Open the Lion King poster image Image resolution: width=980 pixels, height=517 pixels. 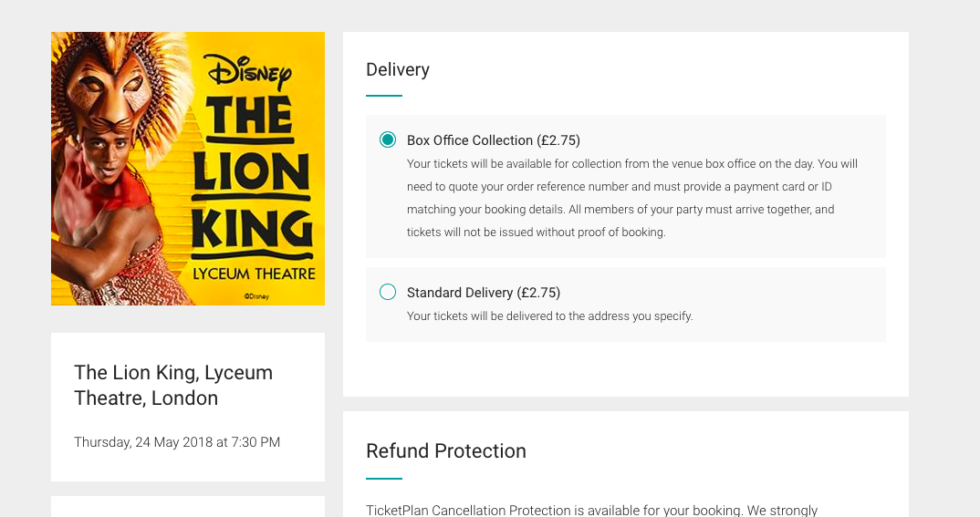click(x=188, y=169)
